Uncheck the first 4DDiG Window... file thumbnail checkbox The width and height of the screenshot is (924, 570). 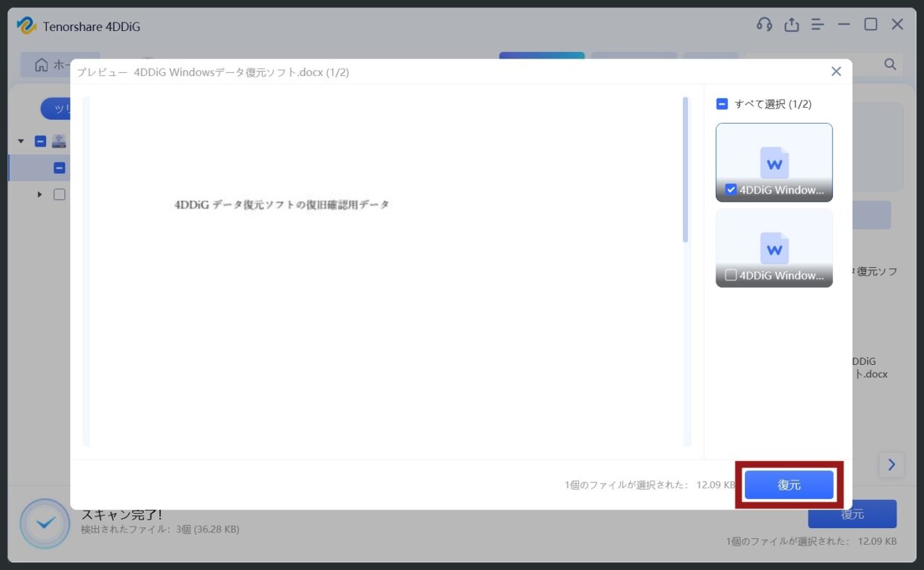tap(731, 190)
